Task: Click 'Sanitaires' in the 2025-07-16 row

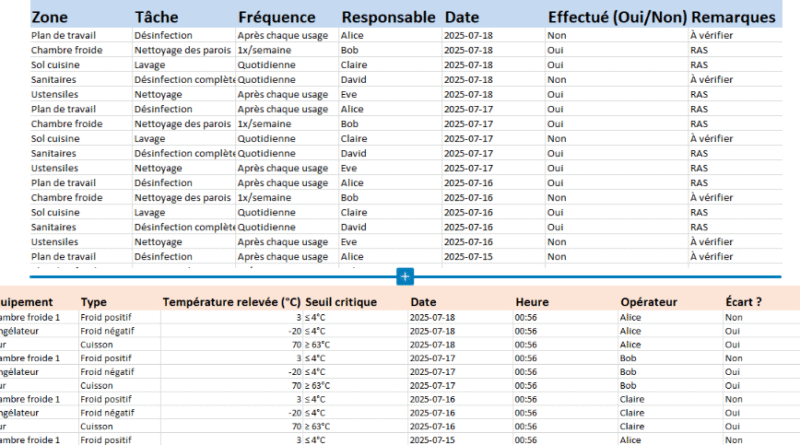Action: tap(54, 227)
